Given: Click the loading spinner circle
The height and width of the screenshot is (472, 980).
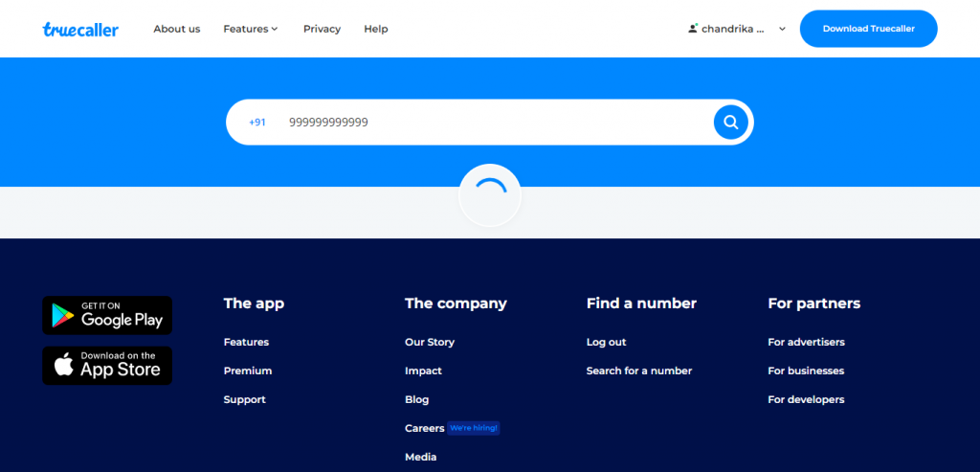Looking at the screenshot, I should point(489,195).
